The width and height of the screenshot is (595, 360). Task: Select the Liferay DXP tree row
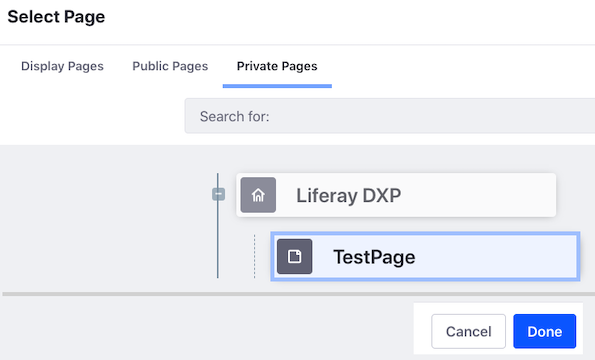tap(396, 195)
